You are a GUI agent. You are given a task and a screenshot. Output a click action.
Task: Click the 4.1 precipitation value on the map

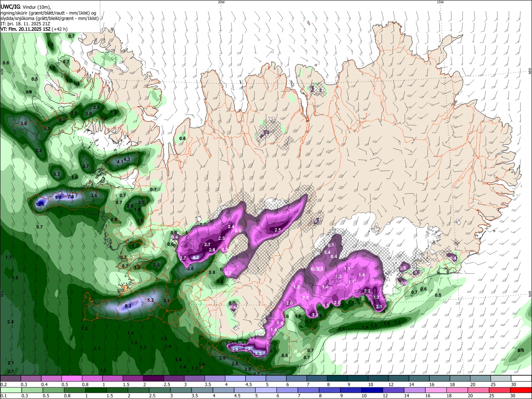pos(120,162)
